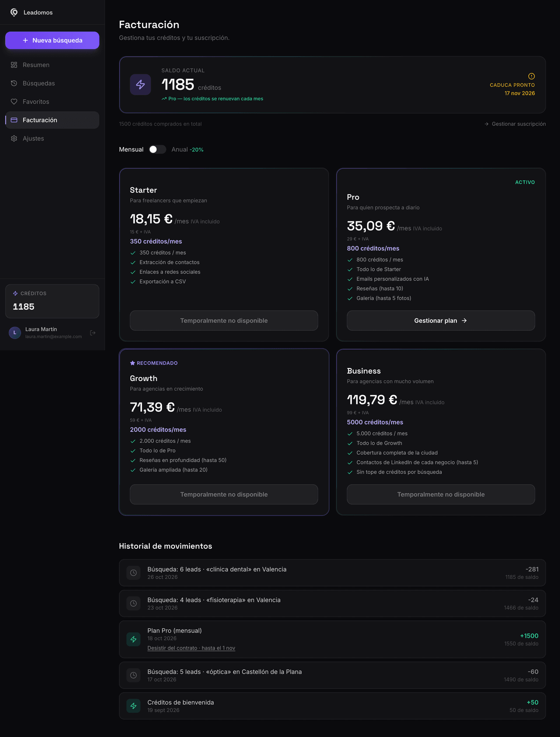Click the Créditos 1185 sidebar card
The width and height of the screenshot is (560, 737).
(52, 301)
